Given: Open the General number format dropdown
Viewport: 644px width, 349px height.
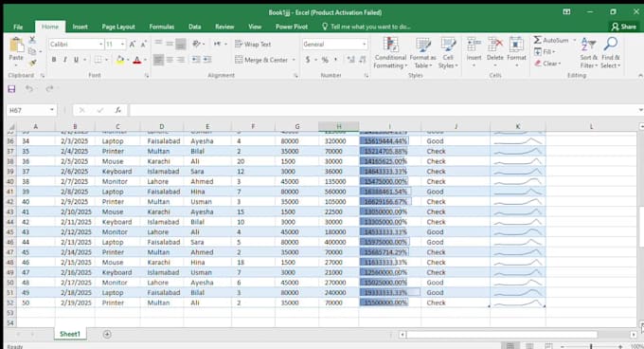Looking at the screenshot, I should click(x=364, y=44).
